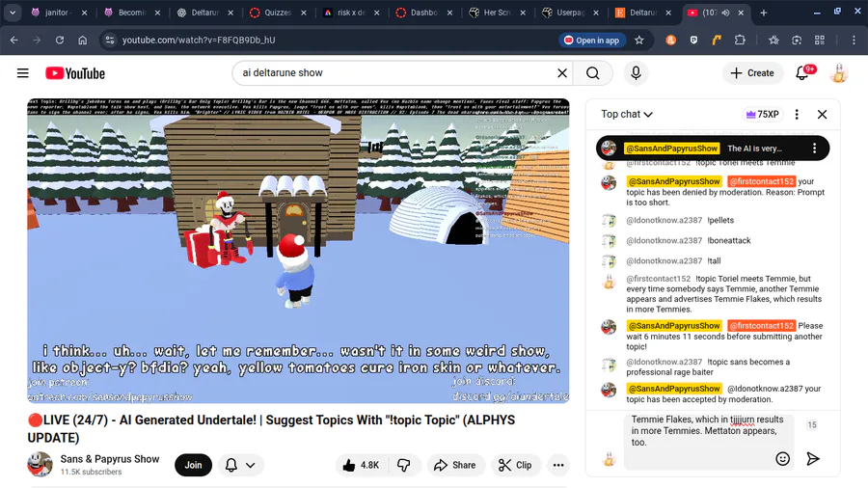This screenshot has width=868, height=488.
Task: Bookmark this page with the star
Action: [639, 40]
